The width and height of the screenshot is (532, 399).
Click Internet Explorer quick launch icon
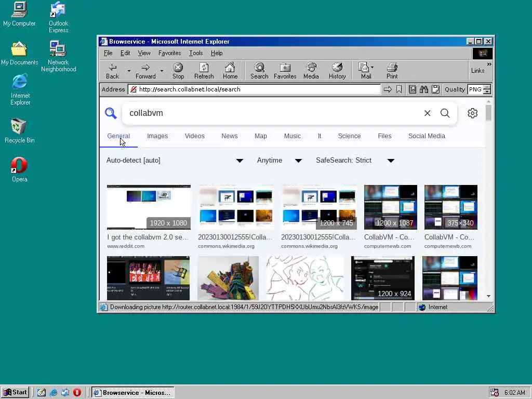tap(54, 392)
